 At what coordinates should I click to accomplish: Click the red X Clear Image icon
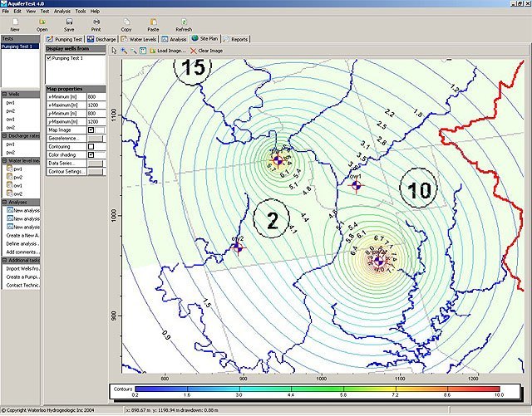coord(194,51)
